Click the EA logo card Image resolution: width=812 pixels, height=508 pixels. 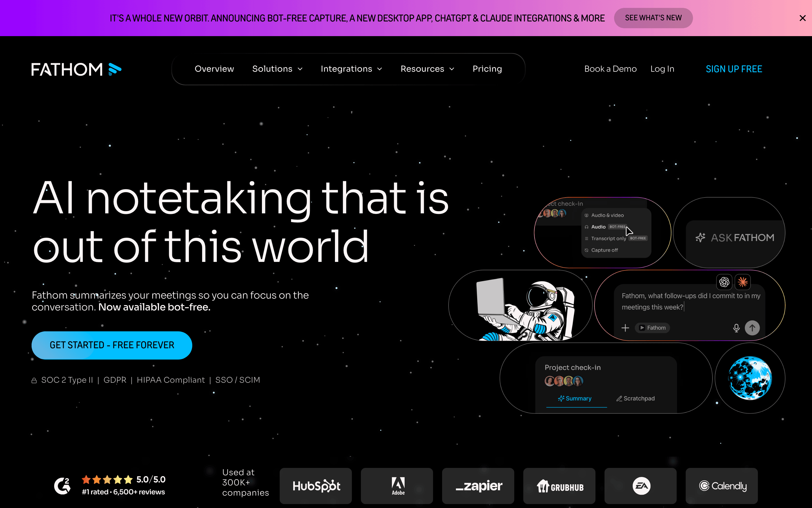coord(641,486)
